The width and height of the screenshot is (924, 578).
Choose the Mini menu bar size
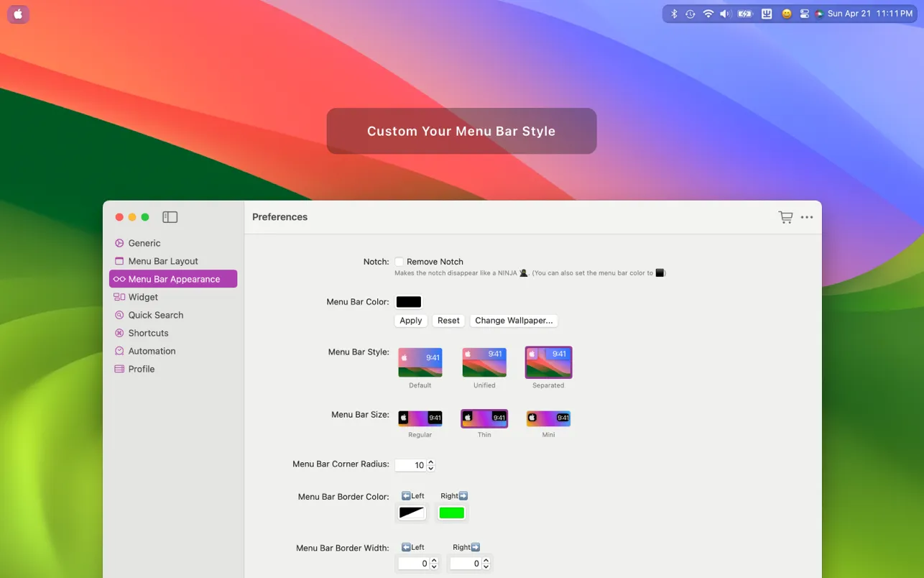548,418
